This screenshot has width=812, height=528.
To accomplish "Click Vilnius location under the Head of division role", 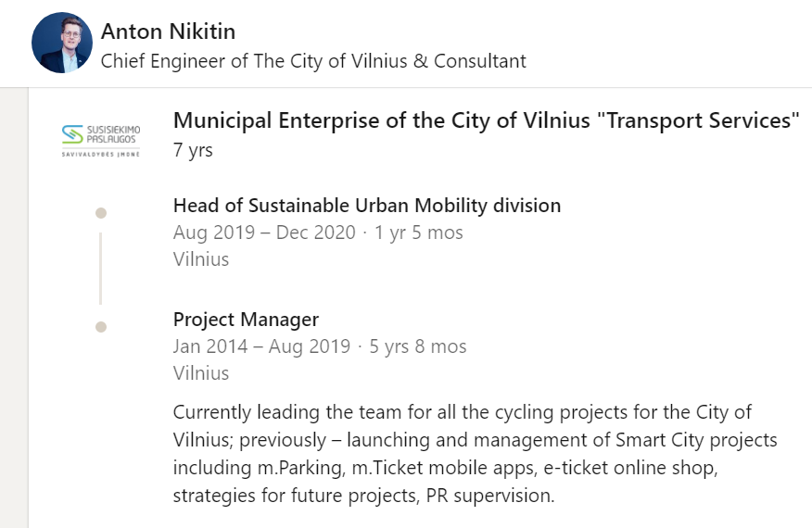I will (x=200, y=259).
